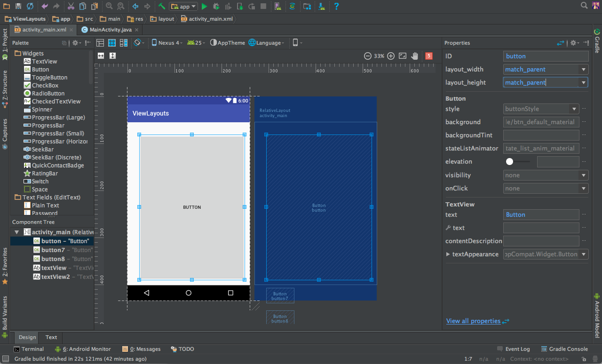
Task: Run the app with green play icon
Action: 204,6
